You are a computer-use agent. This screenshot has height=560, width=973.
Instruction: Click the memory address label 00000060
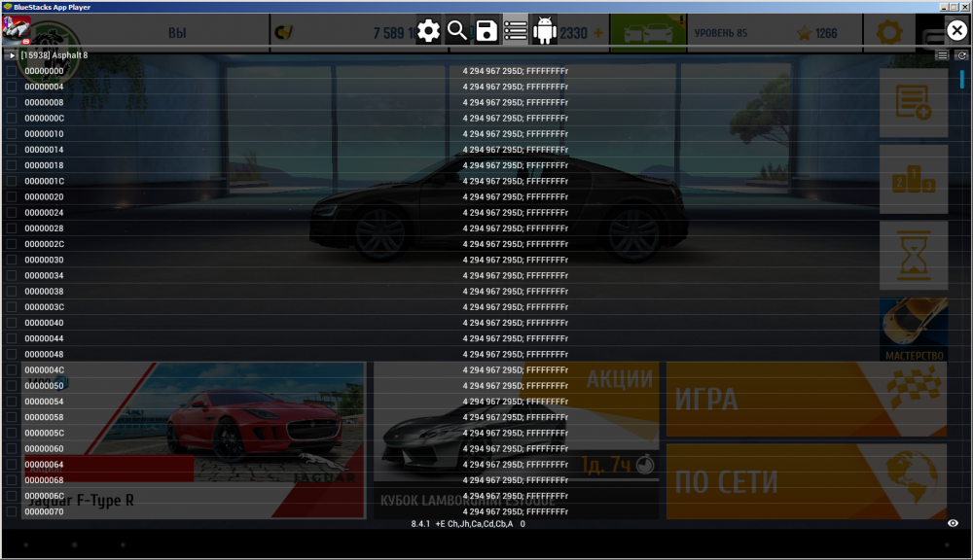44,449
